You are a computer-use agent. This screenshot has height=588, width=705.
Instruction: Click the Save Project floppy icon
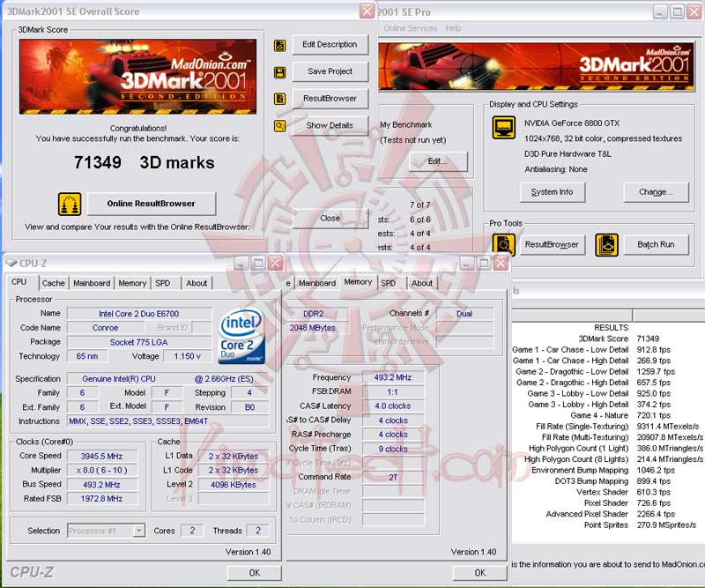(x=279, y=72)
